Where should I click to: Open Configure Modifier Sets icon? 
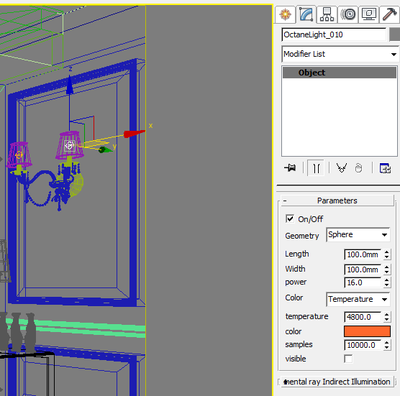[x=385, y=168]
